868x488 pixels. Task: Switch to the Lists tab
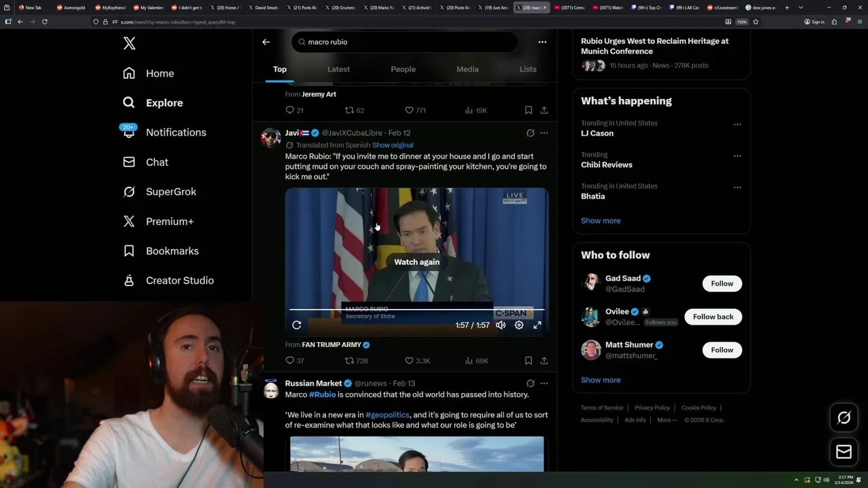click(528, 69)
